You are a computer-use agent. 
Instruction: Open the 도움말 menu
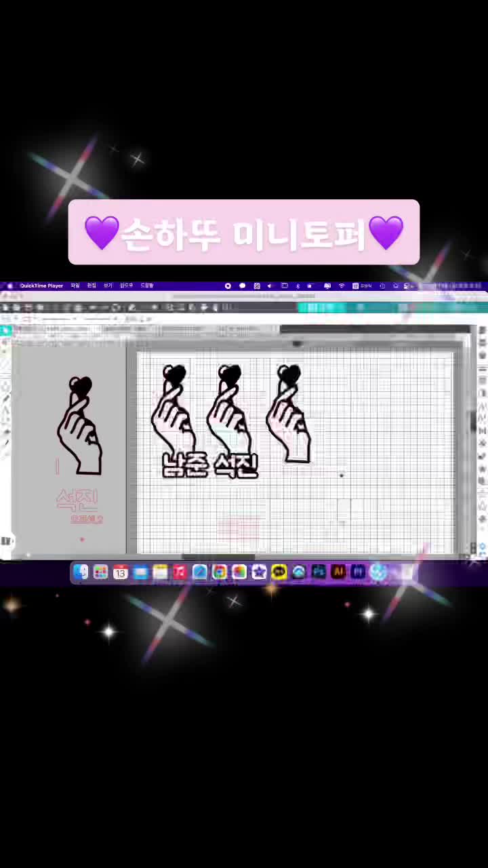coord(147,285)
